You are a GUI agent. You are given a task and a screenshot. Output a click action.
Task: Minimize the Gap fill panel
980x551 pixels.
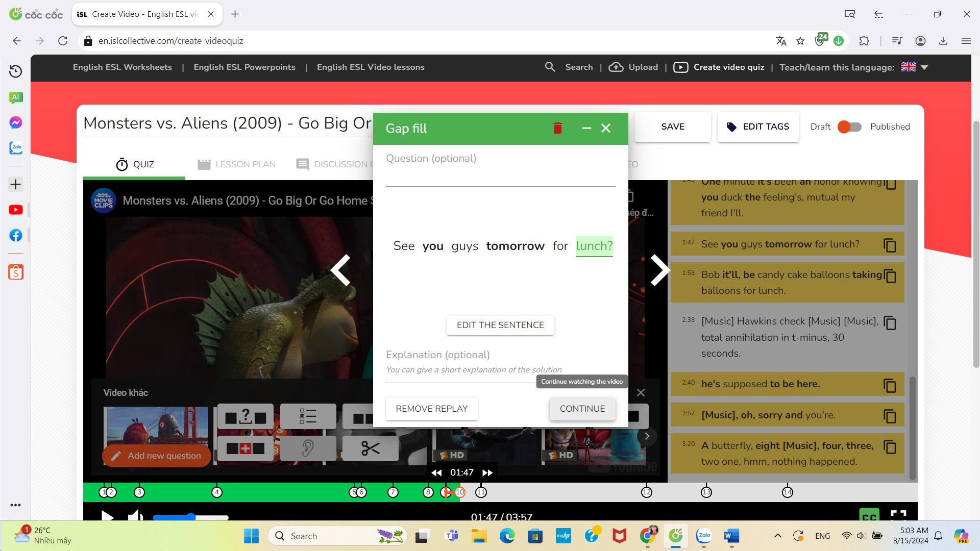(x=586, y=128)
